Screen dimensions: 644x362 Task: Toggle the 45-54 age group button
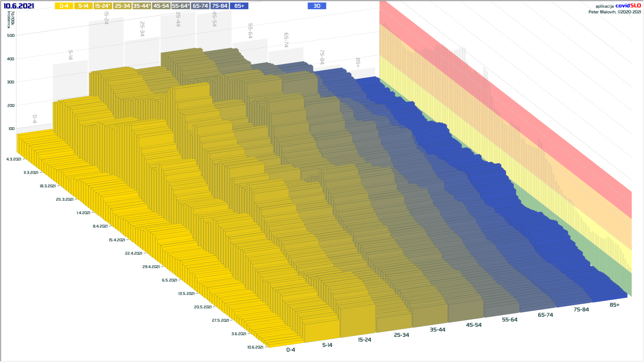pos(161,6)
